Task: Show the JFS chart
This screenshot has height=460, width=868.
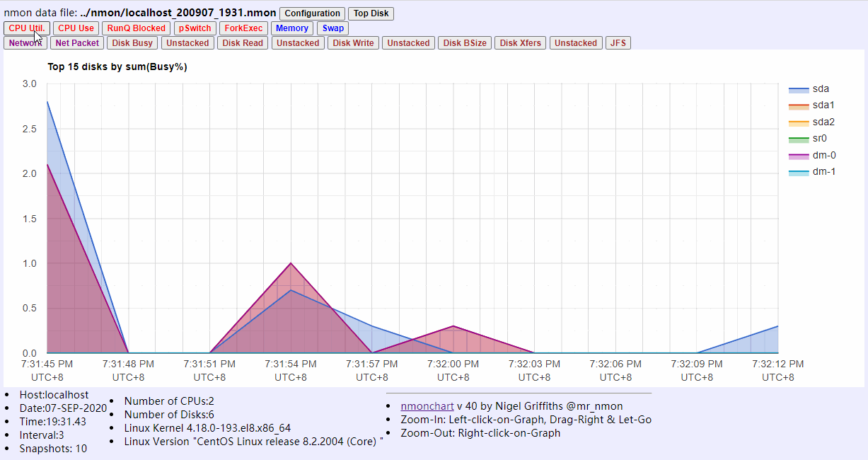Action: pos(618,42)
